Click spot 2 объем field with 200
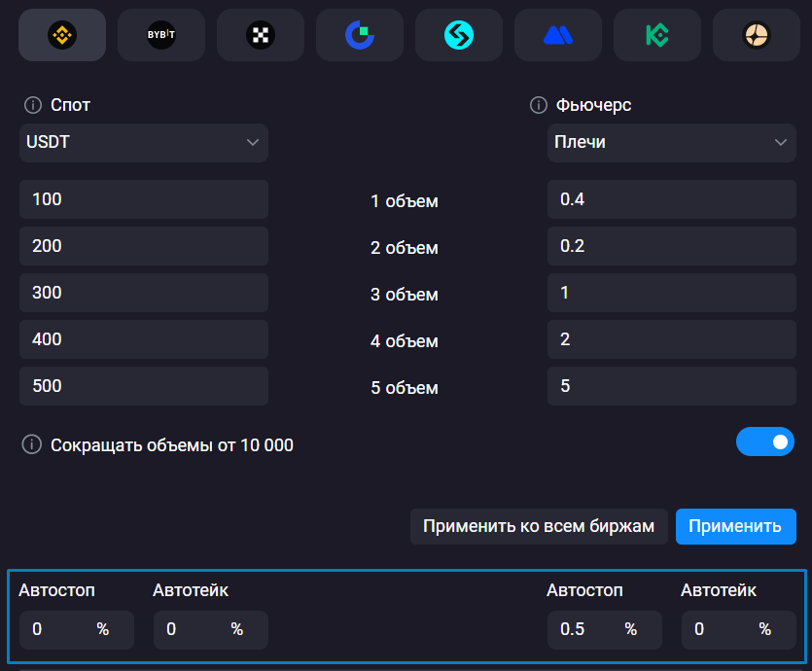This screenshot has height=671, width=812. tap(144, 246)
